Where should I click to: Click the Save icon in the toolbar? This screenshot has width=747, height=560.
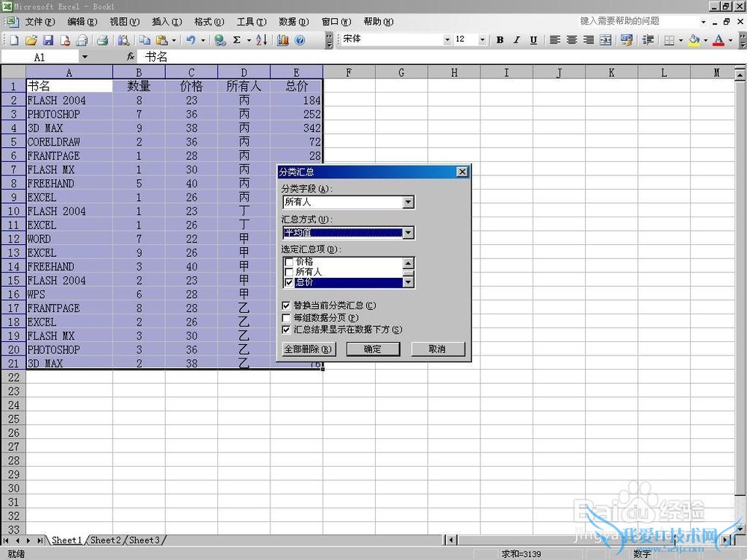[48, 40]
